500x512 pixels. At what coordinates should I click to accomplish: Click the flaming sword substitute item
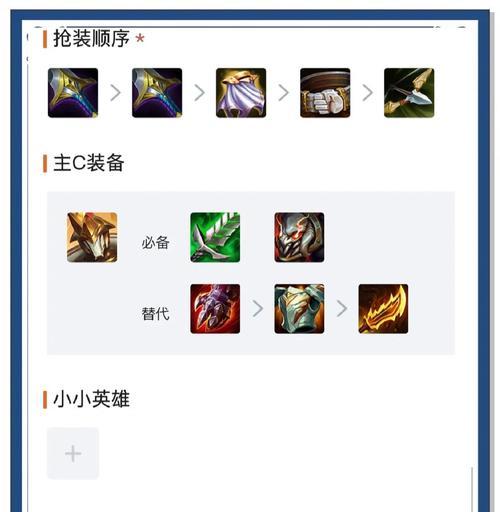pos(383,309)
